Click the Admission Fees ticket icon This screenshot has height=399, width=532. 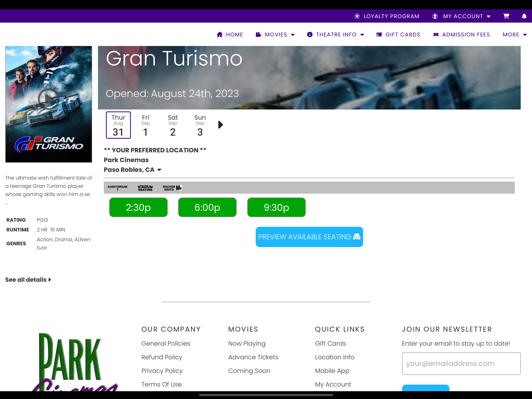click(436, 35)
